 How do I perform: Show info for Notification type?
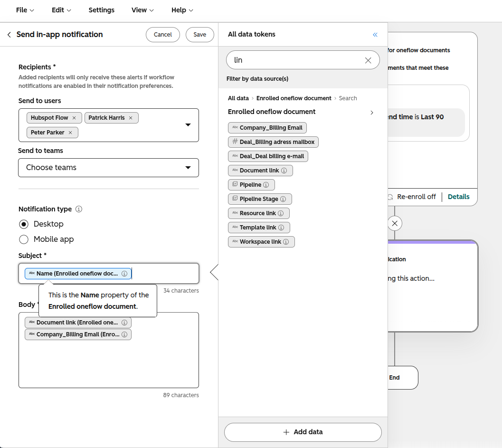[x=79, y=209]
